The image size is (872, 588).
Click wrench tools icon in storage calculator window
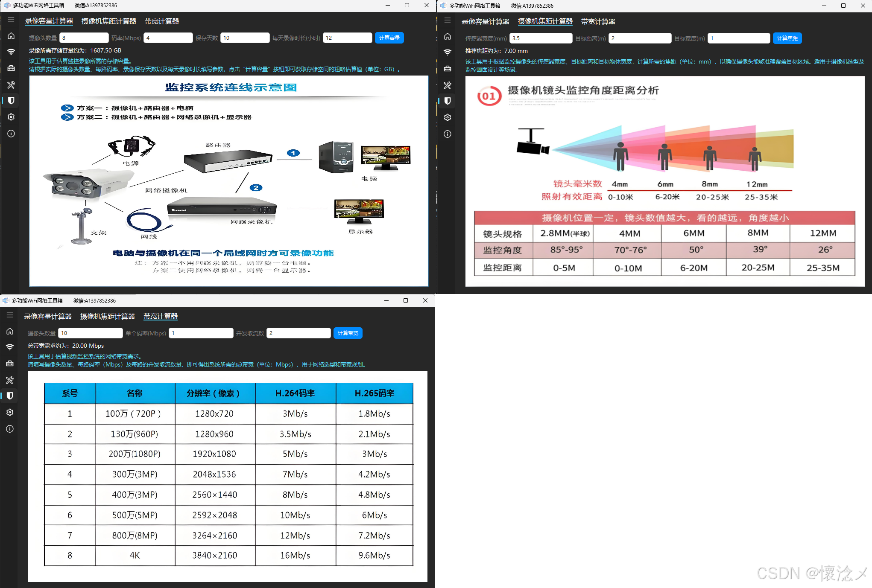(11, 85)
